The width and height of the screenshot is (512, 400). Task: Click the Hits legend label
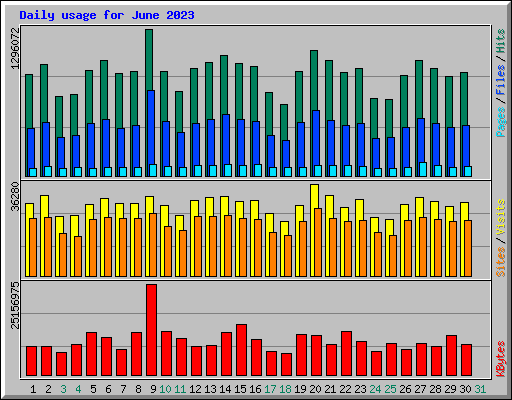tap(500, 41)
